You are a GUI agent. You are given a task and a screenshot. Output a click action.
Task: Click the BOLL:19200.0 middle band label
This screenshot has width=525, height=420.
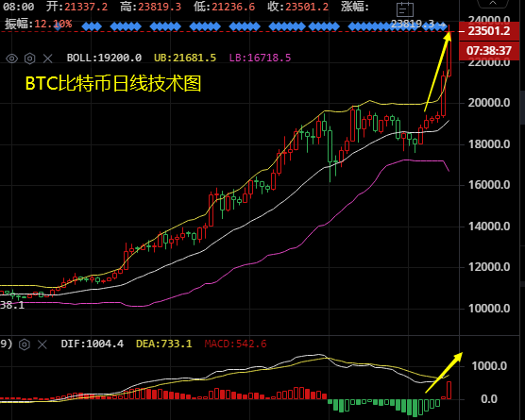pos(104,58)
